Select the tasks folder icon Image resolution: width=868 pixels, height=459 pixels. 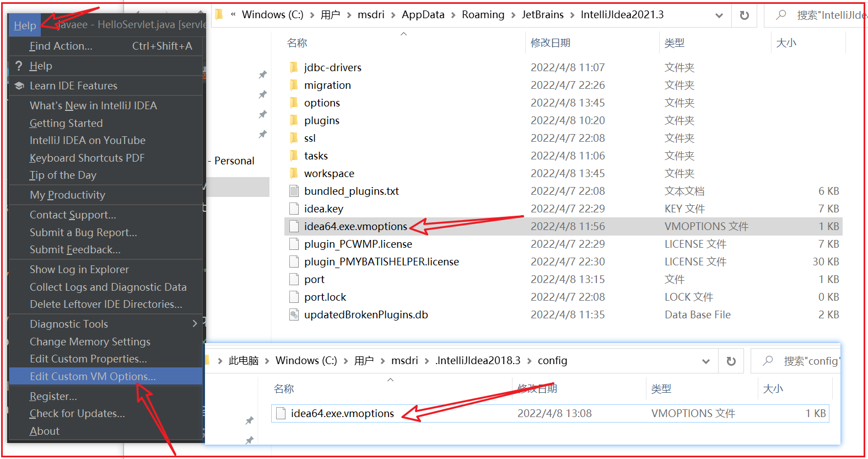294,156
